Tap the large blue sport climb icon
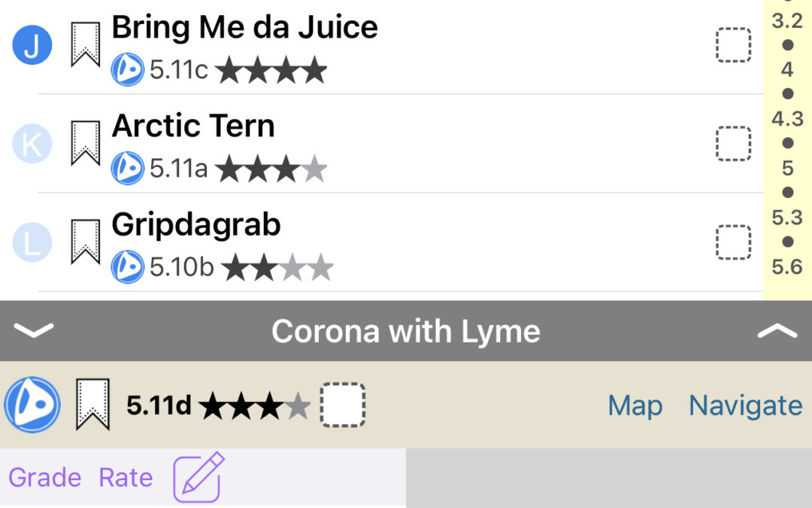The height and width of the screenshot is (508, 812). point(32,405)
